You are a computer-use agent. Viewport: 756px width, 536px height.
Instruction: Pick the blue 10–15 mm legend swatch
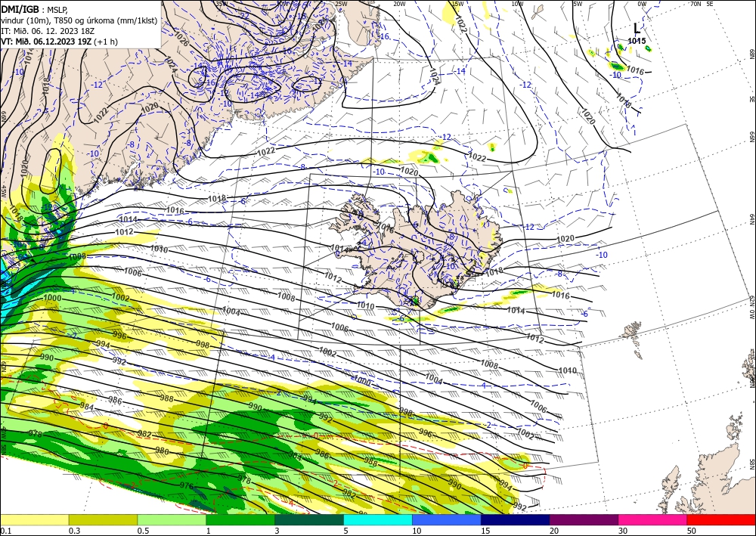[x=447, y=519]
